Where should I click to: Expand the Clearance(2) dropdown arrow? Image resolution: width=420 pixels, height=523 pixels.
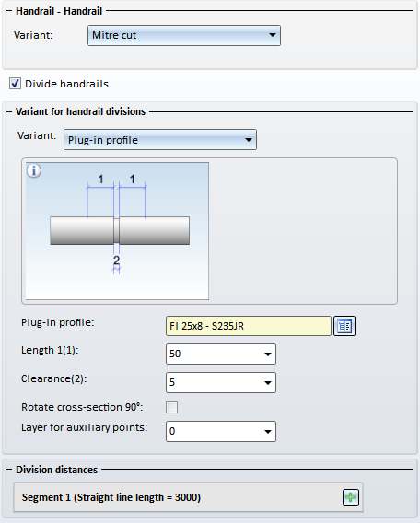(x=267, y=382)
